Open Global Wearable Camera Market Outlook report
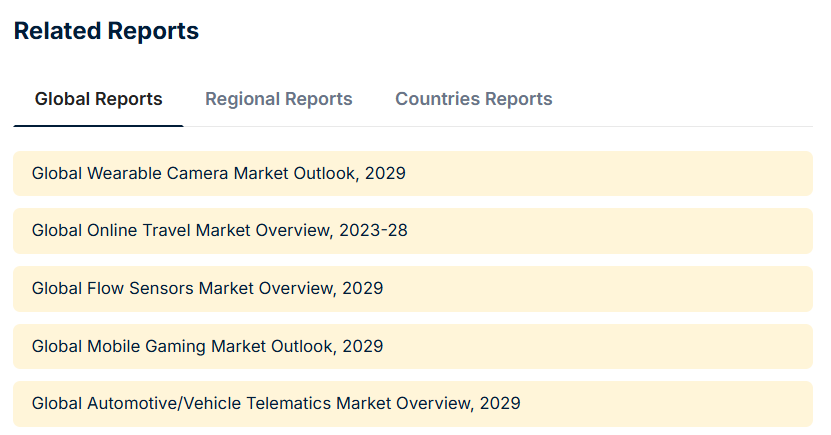The width and height of the screenshot is (831, 435). (218, 173)
